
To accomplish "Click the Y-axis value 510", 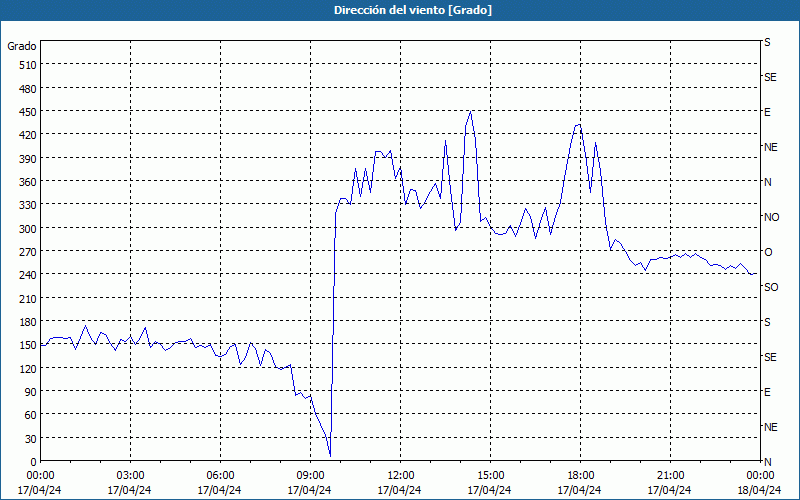I will tap(28, 65).
